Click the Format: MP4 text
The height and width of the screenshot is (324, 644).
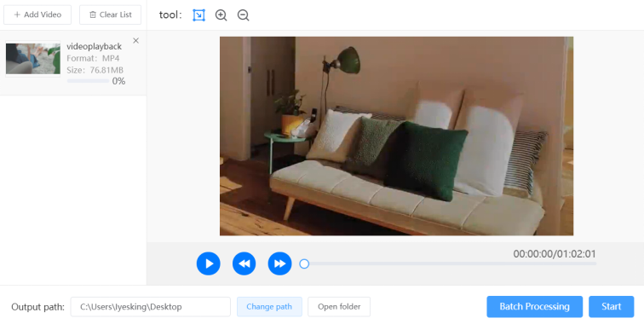(93, 58)
